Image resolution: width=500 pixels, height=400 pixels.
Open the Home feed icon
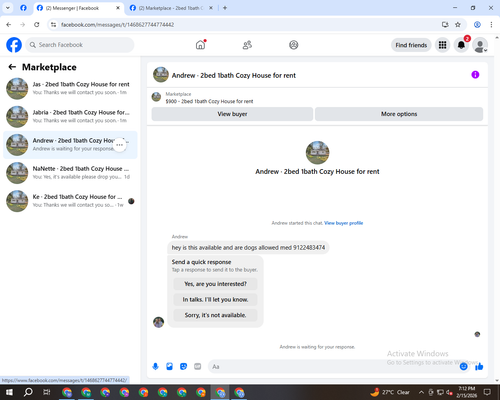[200, 45]
